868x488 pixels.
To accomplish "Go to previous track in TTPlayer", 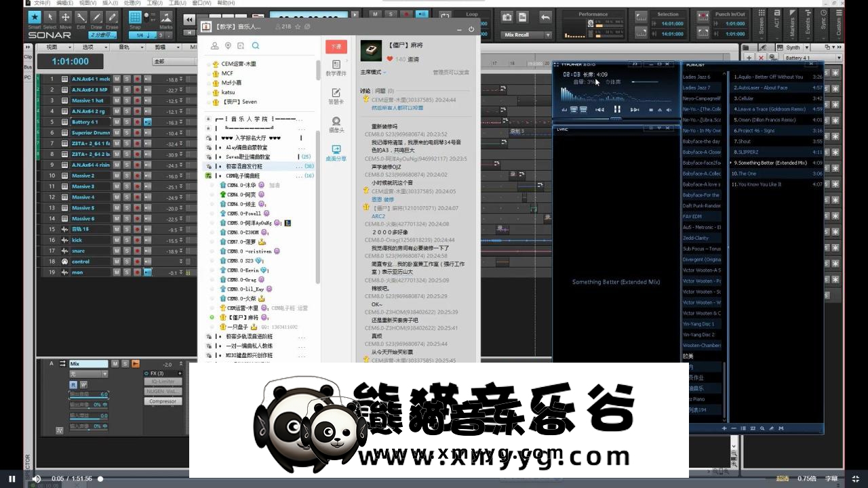I will click(x=599, y=109).
